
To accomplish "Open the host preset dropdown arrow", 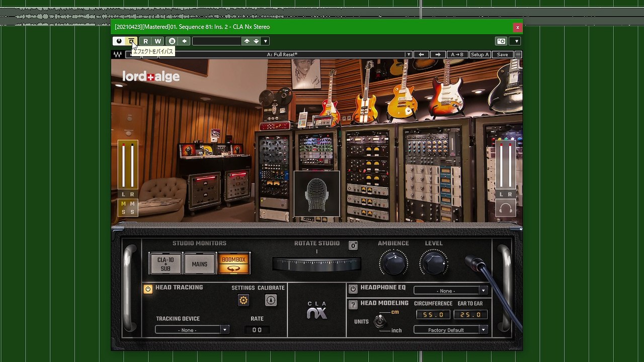I will click(x=266, y=41).
